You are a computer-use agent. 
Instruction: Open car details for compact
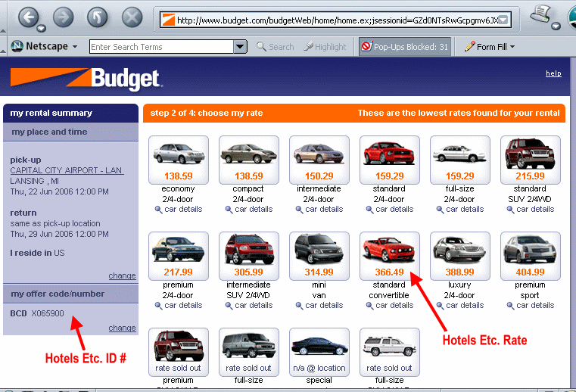click(249, 210)
